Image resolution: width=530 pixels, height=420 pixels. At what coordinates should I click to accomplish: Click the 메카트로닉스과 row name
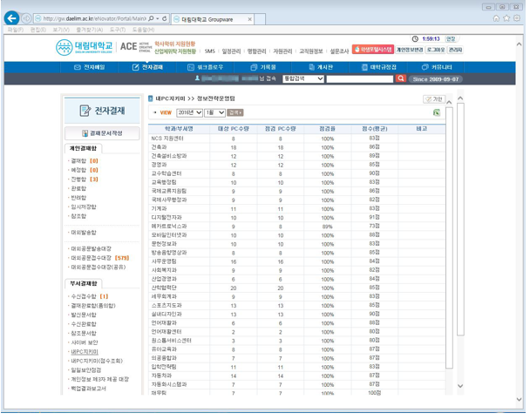click(x=169, y=226)
